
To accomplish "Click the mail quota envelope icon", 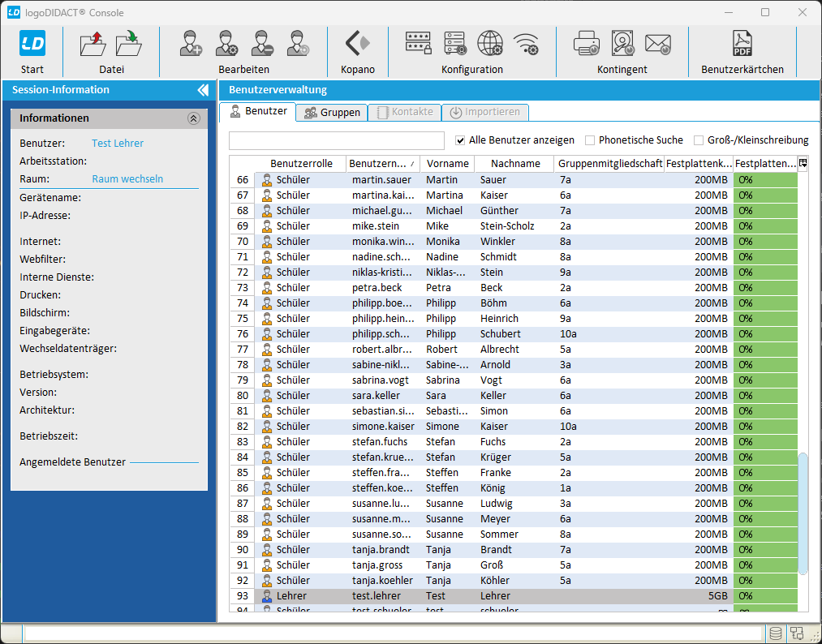I will point(658,44).
